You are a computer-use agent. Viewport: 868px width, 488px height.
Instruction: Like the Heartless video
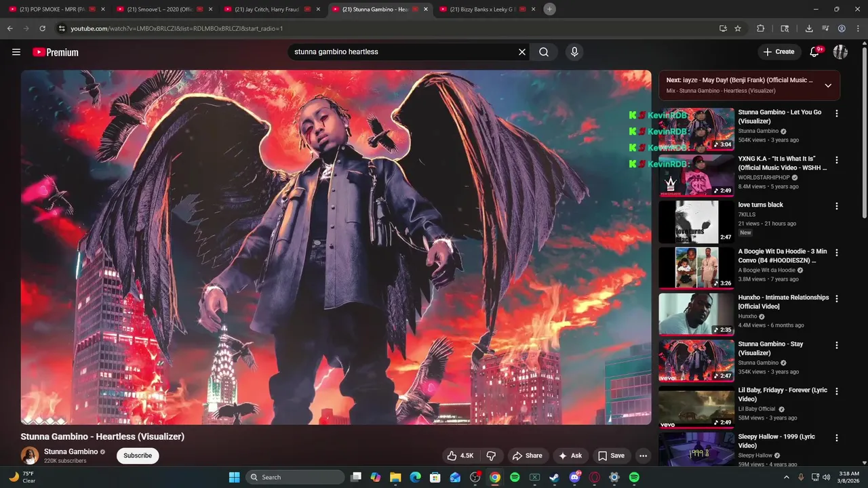pos(460,455)
